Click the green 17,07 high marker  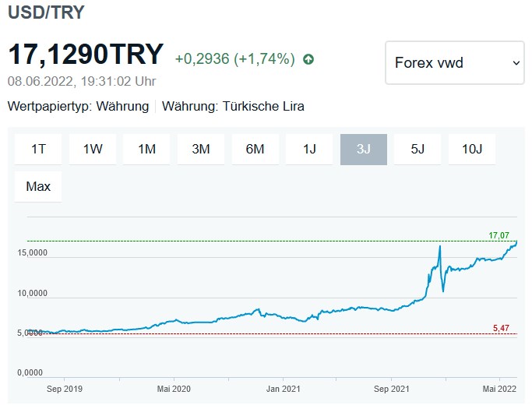click(499, 234)
